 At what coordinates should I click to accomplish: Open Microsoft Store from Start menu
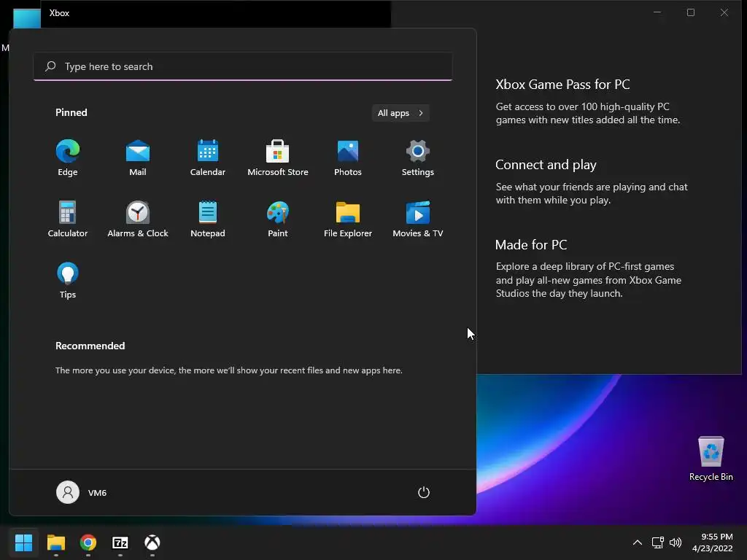coord(278,158)
